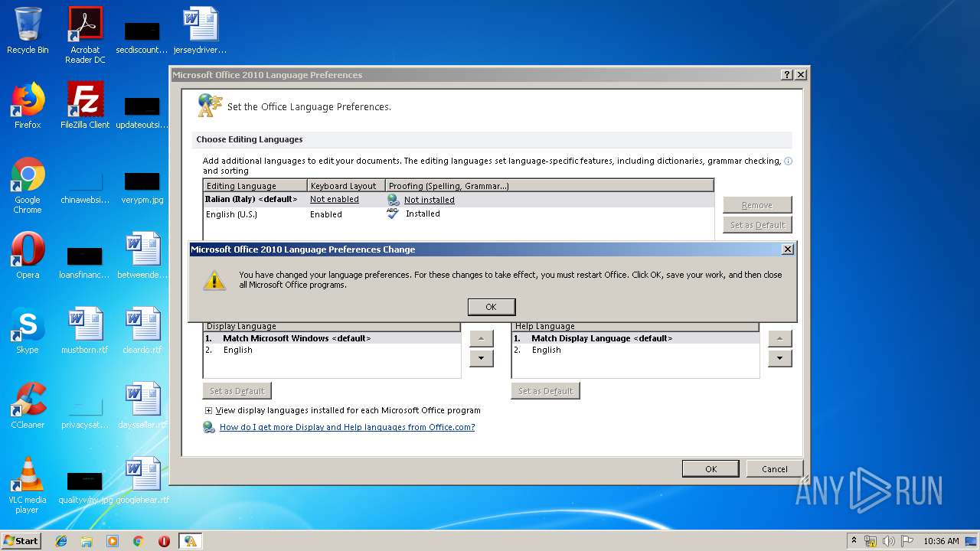Open Internet Explorer from the taskbar
The width and height of the screenshot is (980, 551).
(61, 541)
